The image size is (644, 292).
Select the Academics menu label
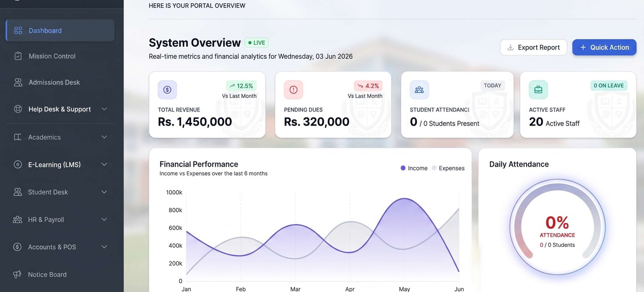click(44, 137)
